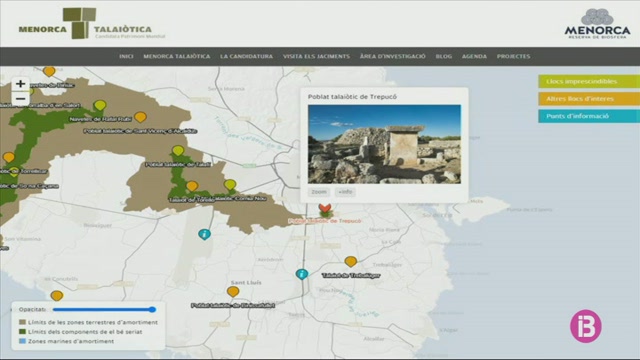The height and width of the screenshot is (360, 640).
Task: Select the green Cornia Nou marker
Action: tap(230, 185)
